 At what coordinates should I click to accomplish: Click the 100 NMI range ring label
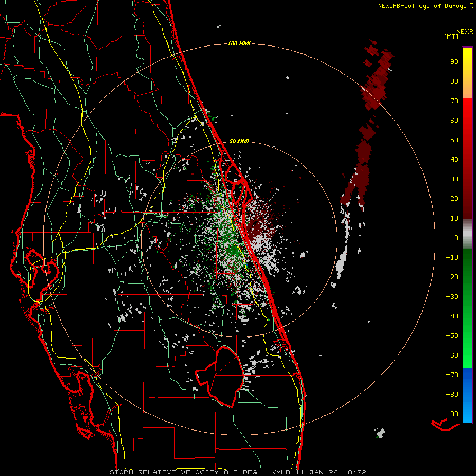(x=239, y=43)
